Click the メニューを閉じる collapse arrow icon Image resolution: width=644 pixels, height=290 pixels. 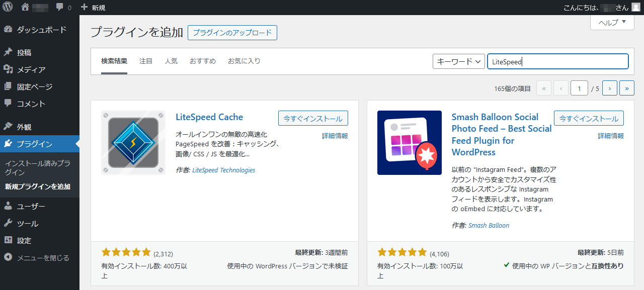[8, 257]
